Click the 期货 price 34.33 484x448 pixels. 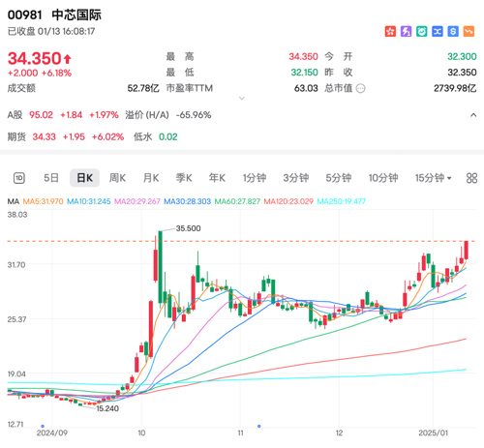(45, 137)
